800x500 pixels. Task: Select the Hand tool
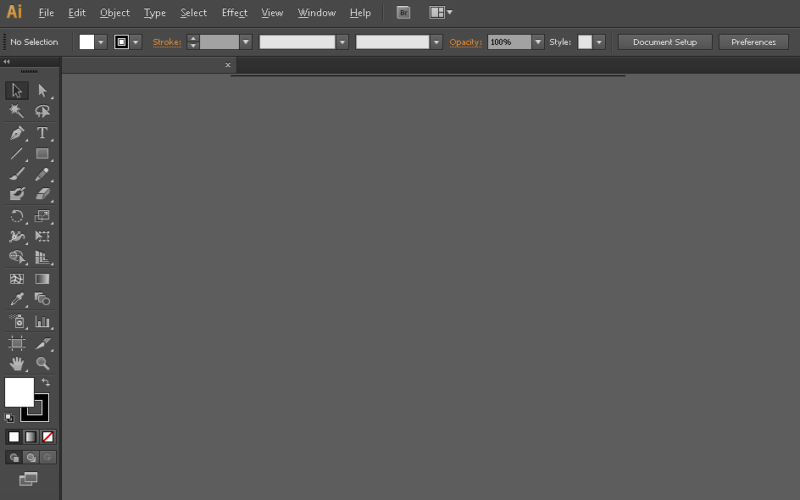click(17, 363)
